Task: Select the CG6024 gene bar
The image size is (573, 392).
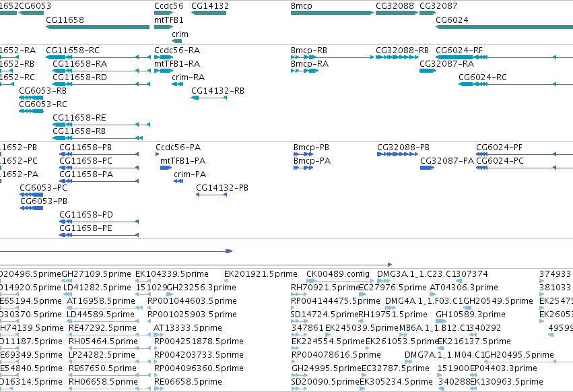Action: tap(504, 27)
